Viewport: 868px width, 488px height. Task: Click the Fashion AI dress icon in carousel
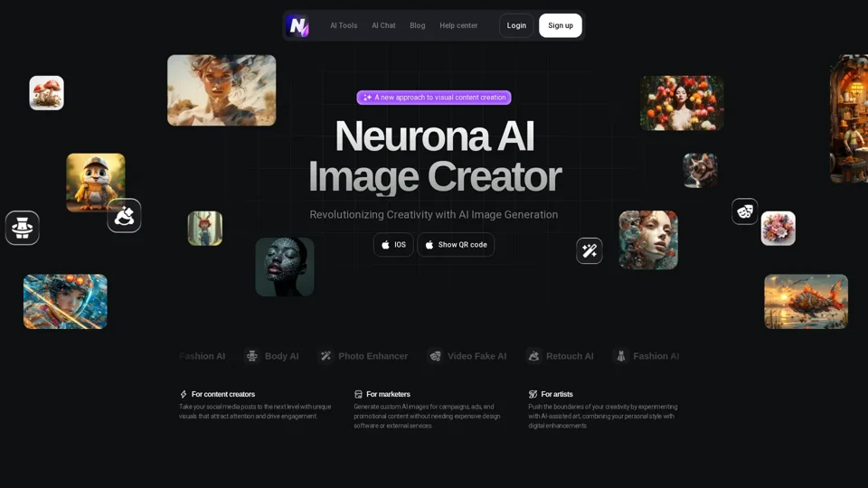(x=620, y=356)
